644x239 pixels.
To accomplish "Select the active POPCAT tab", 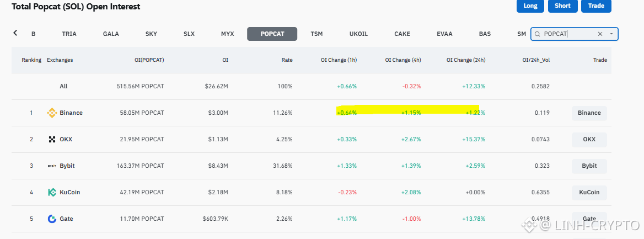I will 272,34.
